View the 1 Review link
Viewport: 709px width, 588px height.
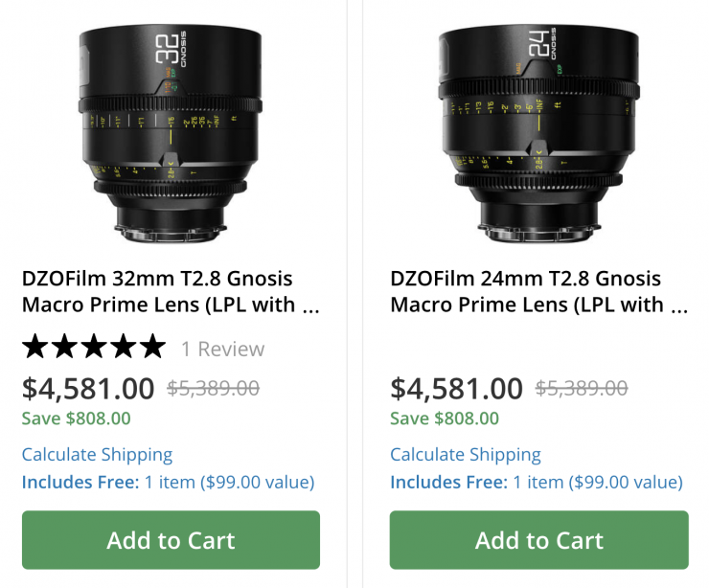[222, 349]
